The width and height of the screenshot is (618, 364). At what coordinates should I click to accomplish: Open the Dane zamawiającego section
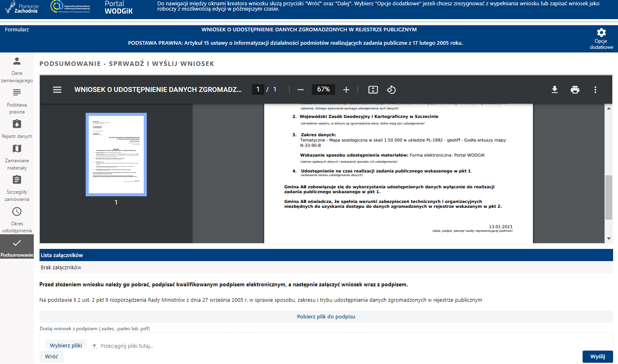click(x=17, y=69)
